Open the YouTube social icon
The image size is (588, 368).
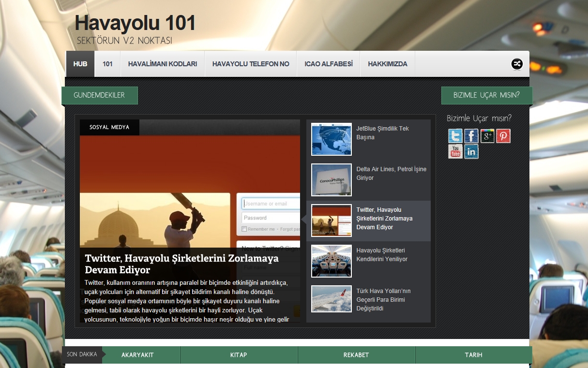pos(455,151)
